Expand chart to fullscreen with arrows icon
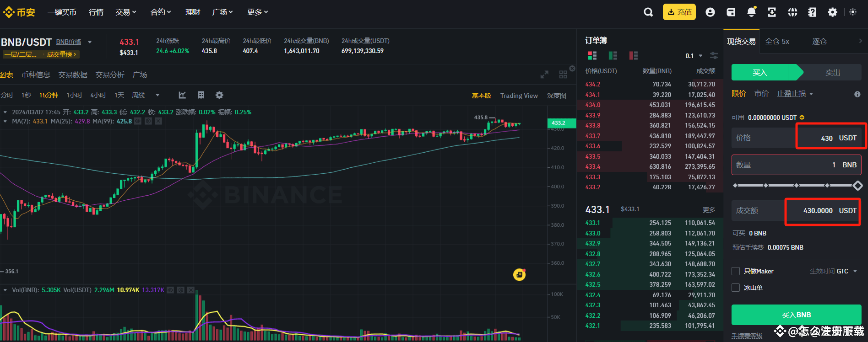Screen dimensions: 868x342 [544, 75]
